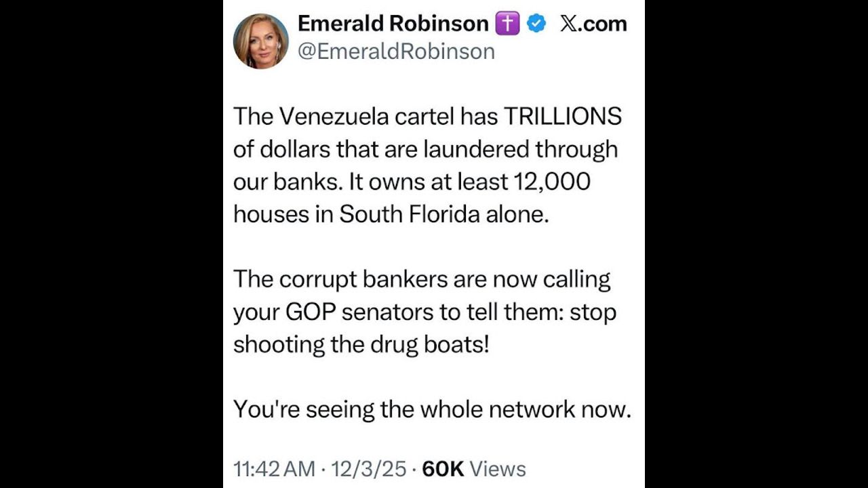Screen dimensions: 868x488
Task: Click the word GOP in the tweet
Action: (x=309, y=312)
